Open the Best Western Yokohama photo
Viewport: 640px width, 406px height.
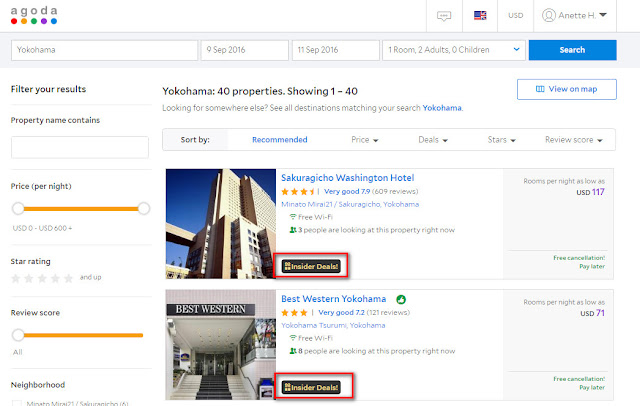(221, 344)
